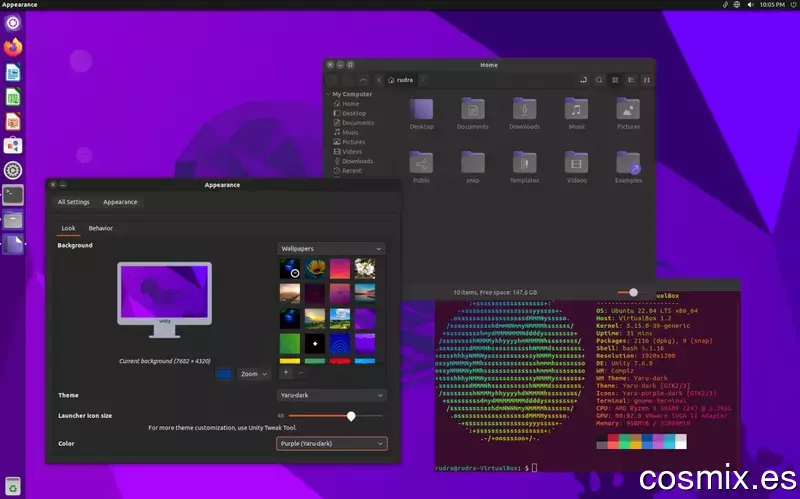Open LibreOffice Calc from the launcher
This screenshot has width=800, height=499.
click(x=13, y=97)
